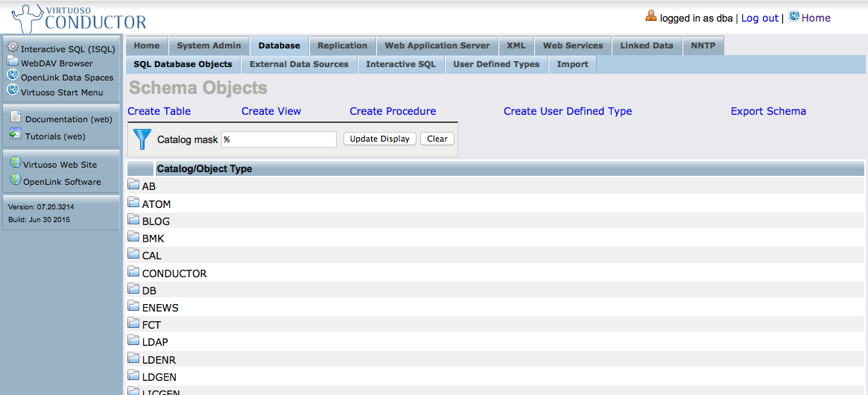This screenshot has width=868, height=395.
Task: Click the Virtuoso Web Site globe icon
Action: pyautogui.click(x=15, y=163)
